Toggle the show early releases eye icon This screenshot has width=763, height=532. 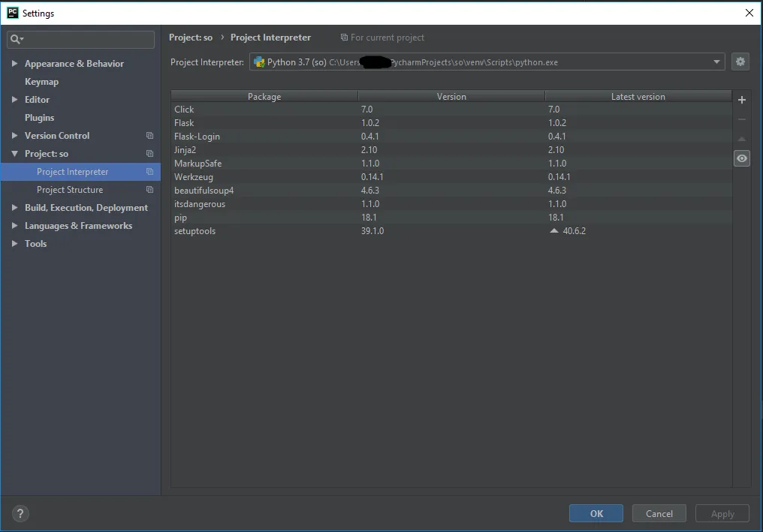click(741, 158)
